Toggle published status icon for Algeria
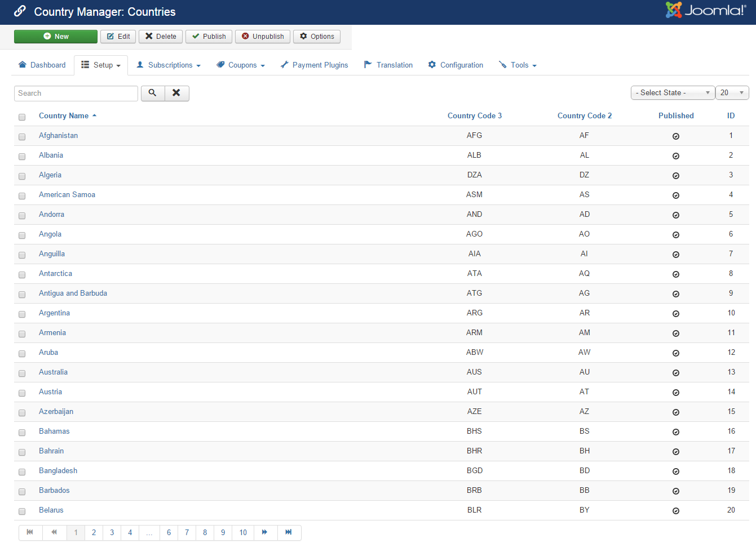 click(x=676, y=176)
